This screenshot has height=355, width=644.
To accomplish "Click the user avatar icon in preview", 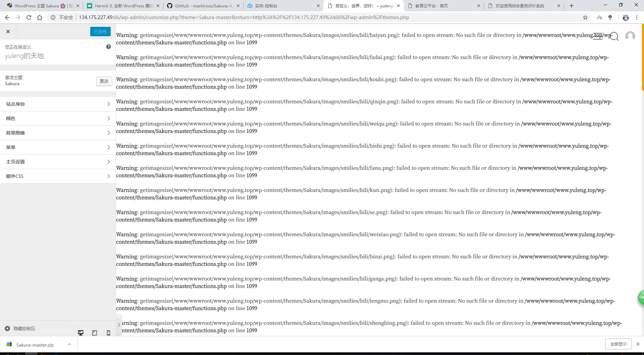I will (x=630, y=36).
